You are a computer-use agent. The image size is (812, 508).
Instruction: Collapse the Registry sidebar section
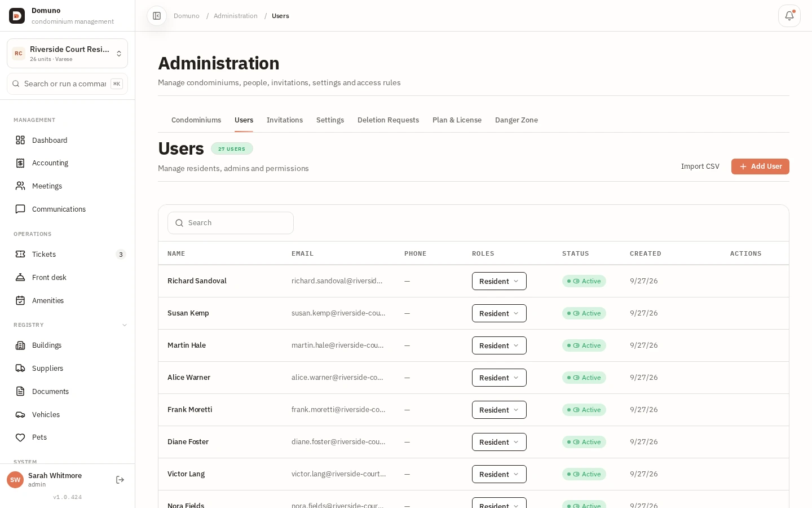coord(125,325)
